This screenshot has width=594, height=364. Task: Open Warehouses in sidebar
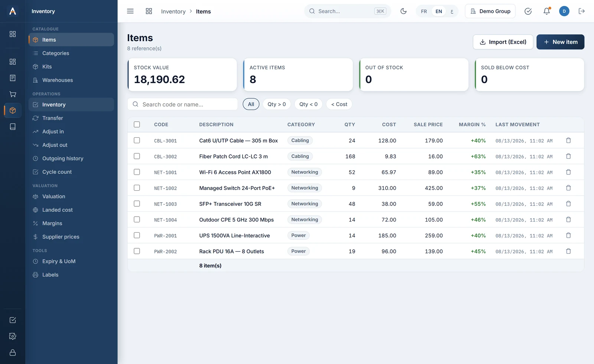point(71,80)
